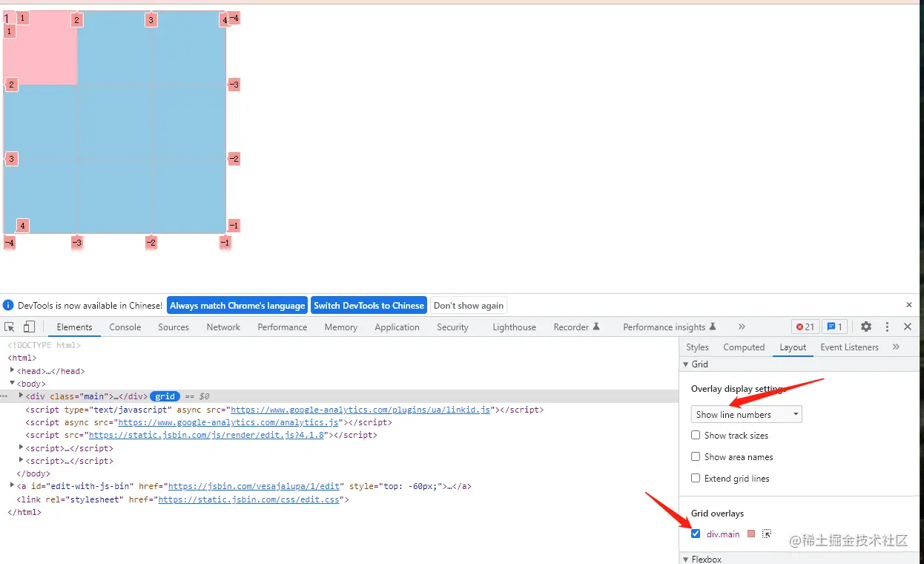Open the Application tab
The image size is (924, 564).
397,327
